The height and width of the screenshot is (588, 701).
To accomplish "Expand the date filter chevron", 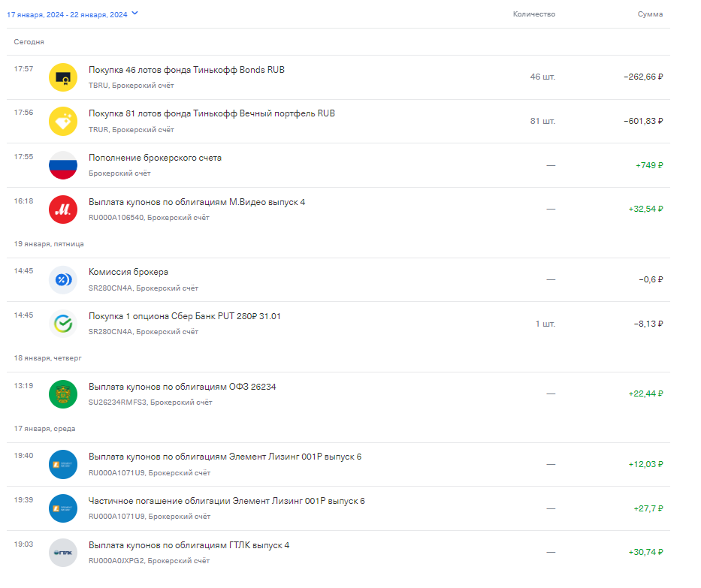I will (x=134, y=13).
